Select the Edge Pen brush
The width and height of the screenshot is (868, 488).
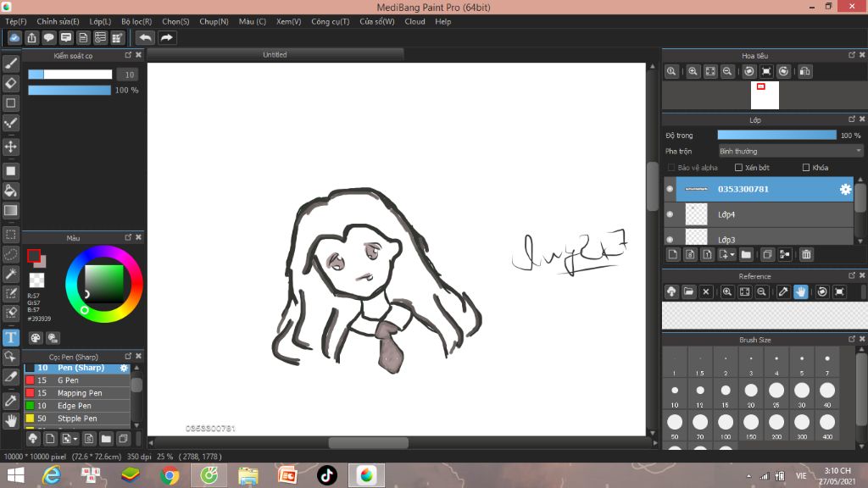77,406
